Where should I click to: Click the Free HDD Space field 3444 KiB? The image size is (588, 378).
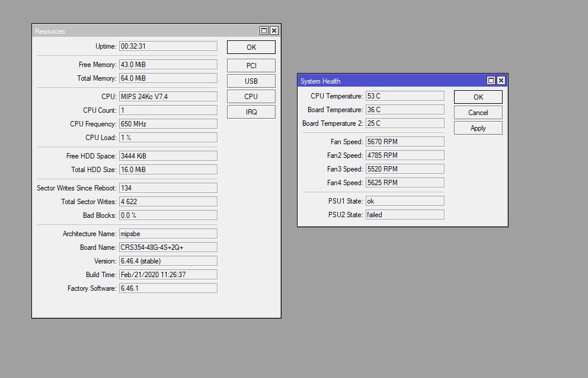pyautogui.click(x=168, y=156)
